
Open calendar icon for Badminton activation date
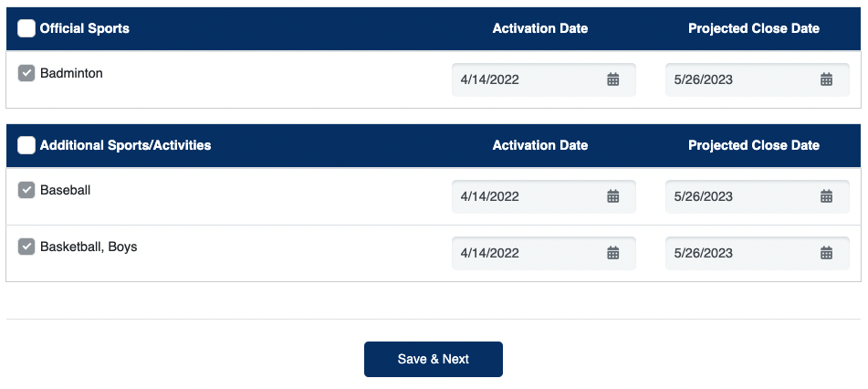613,79
